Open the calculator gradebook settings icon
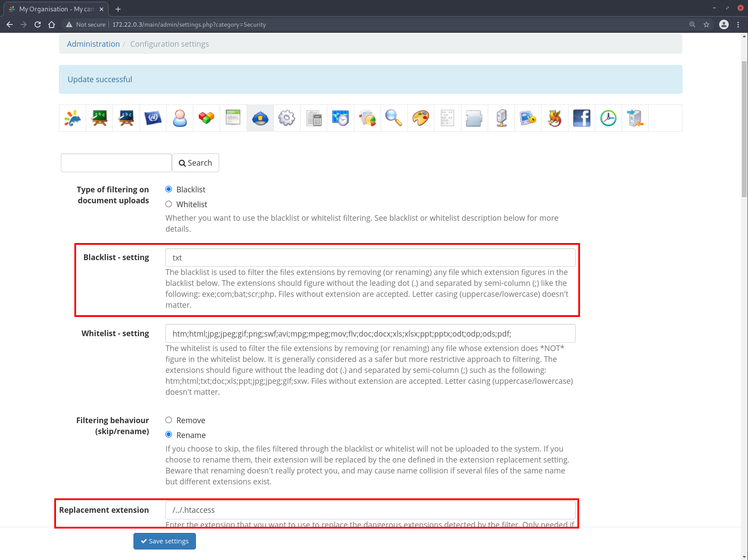The height and width of the screenshot is (560, 748). point(314,118)
